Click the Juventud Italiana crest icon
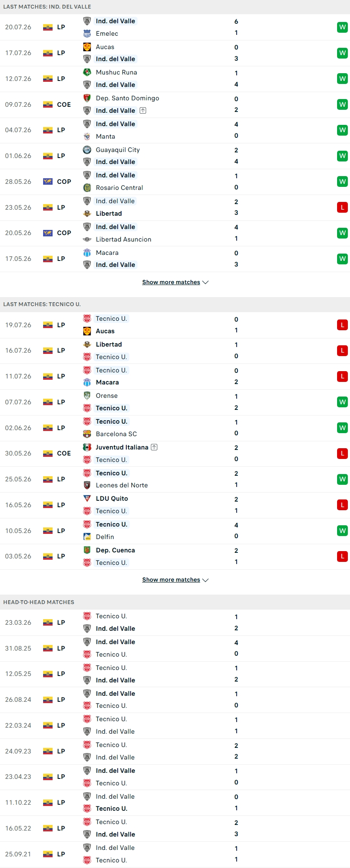This screenshot has height=868, width=350. pos(87,447)
